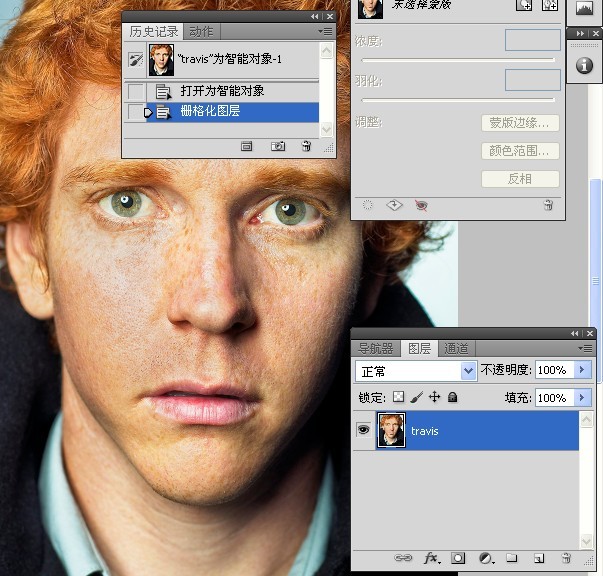Screen dimensions: 603x576
Task: Lock image pixels brush icon
Action: [x=416, y=397]
